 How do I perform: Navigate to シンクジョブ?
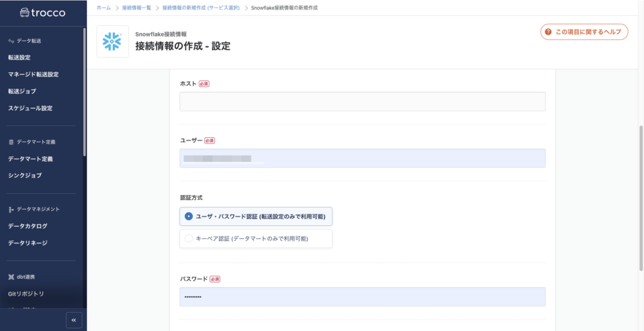click(x=25, y=176)
